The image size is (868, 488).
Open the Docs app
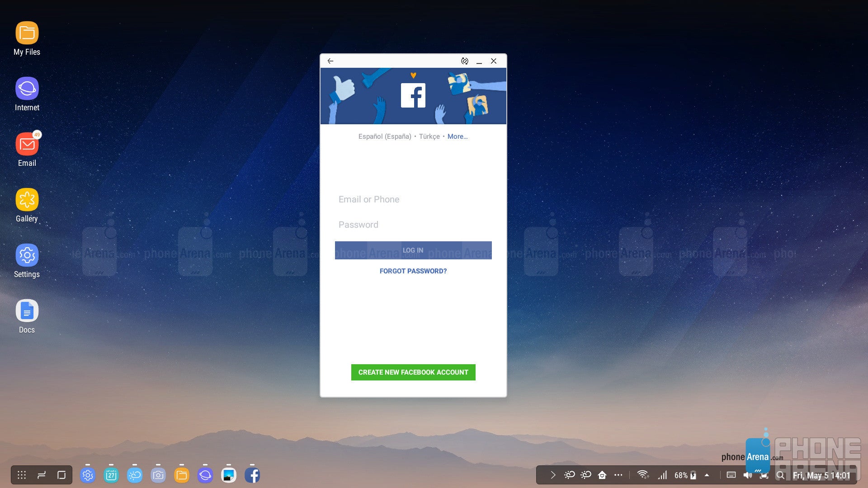click(x=27, y=309)
